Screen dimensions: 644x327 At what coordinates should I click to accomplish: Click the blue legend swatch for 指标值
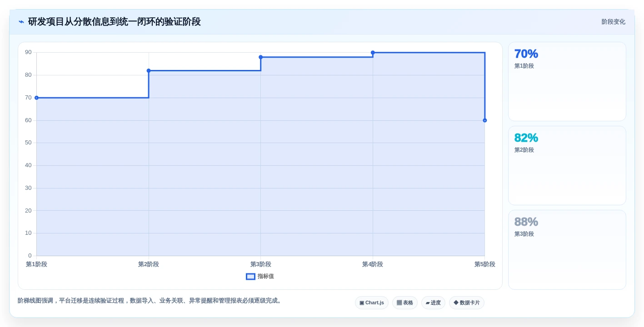[x=250, y=276]
